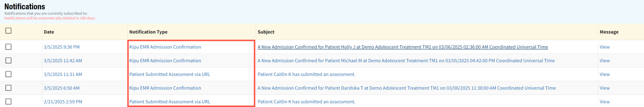Open the Michael M admission subject link
Image resolution: width=644 pixels, height=107 pixels.
tap(406, 61)
